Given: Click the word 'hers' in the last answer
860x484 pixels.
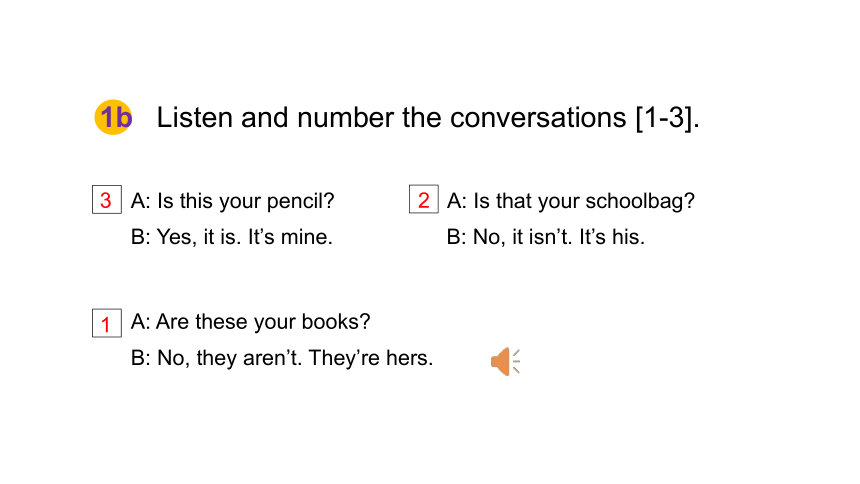Looking at the screenshot, I should [406, 358].
